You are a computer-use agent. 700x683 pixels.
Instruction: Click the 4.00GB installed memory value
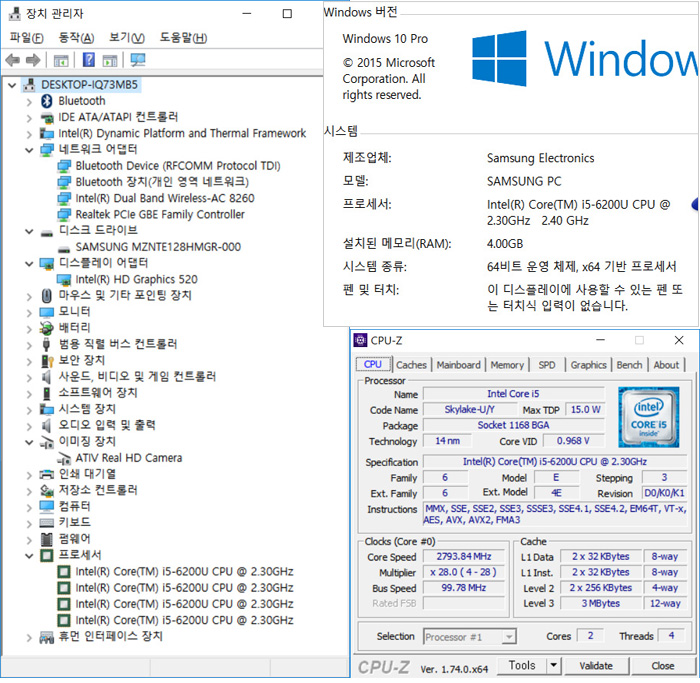505,244
